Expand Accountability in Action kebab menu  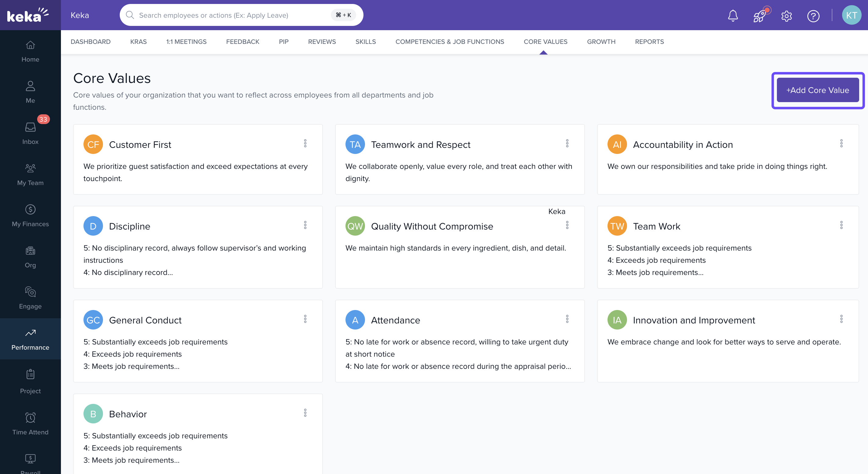pyautogui.click(x=841, y=143)
